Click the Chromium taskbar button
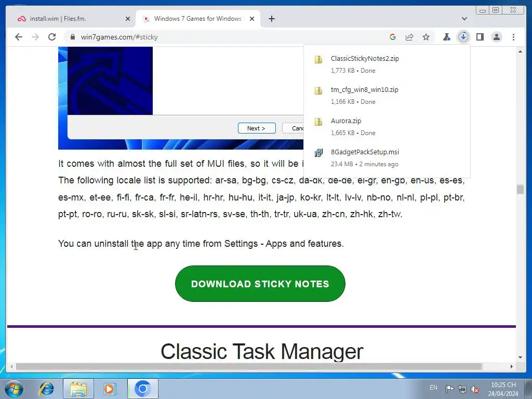This screenshot has height=399, width=532. (143, 389)
